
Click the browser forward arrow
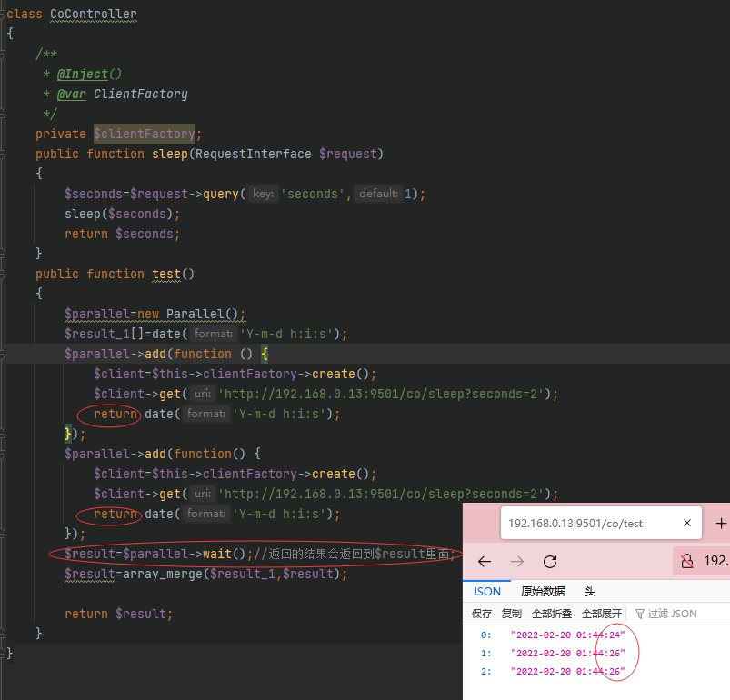516,562
